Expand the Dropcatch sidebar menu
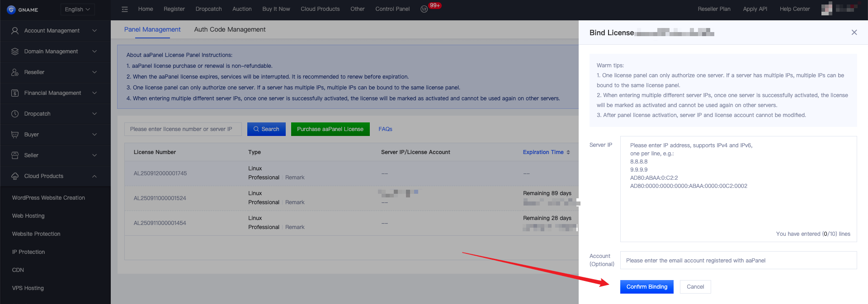This screenshot has height=304, width=868. (94, 114)
